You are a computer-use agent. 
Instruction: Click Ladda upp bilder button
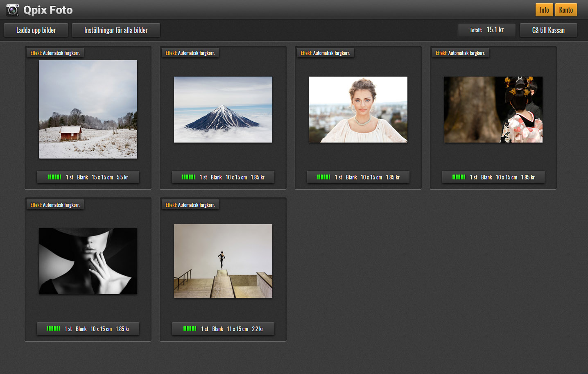click(x=36, y=30)
